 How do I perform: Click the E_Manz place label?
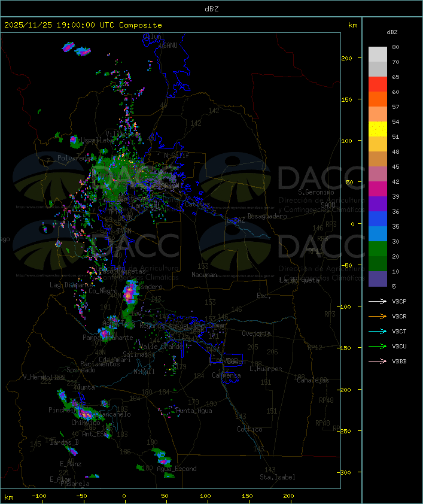[71, 464]
